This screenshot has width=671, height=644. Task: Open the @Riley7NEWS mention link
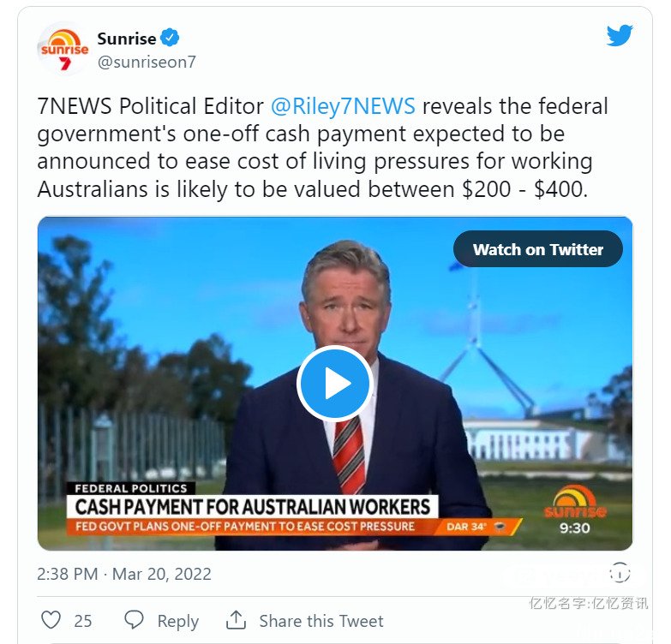click(343, 106)
